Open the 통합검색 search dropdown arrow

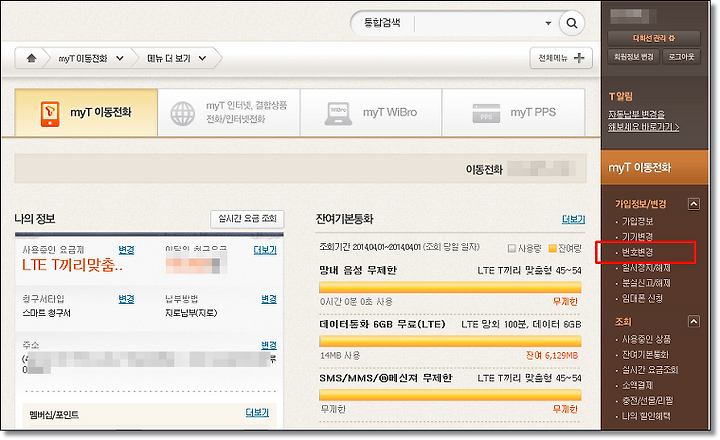tap(548, 23)
